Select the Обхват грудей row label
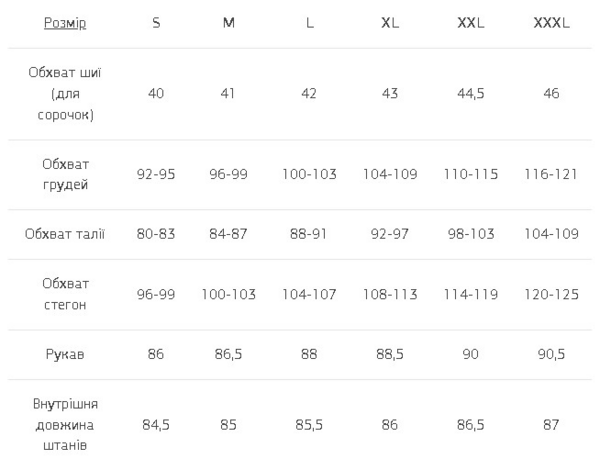 tap(65, 173)
